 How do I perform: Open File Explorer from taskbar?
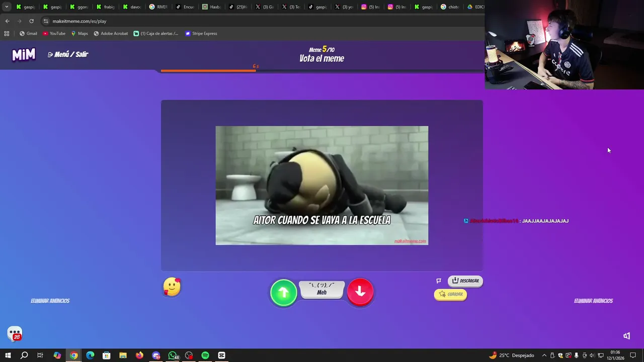(123, 355)
